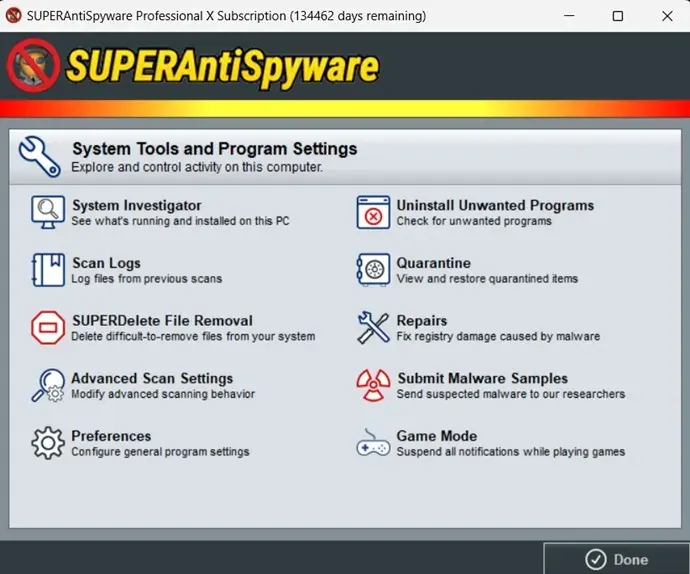Click "Check for unwanted programs" text
Screen dimensions: 690x574
click(x=474, y=221)
